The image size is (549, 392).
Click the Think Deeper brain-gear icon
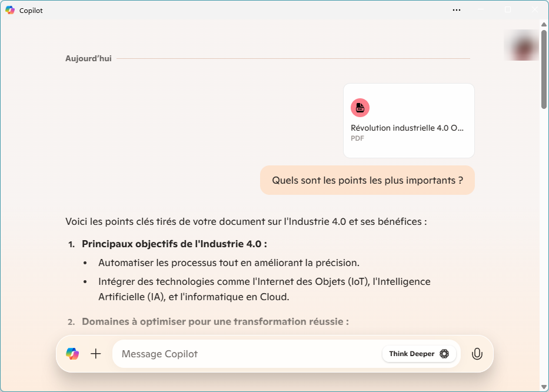tap(444, 354)
